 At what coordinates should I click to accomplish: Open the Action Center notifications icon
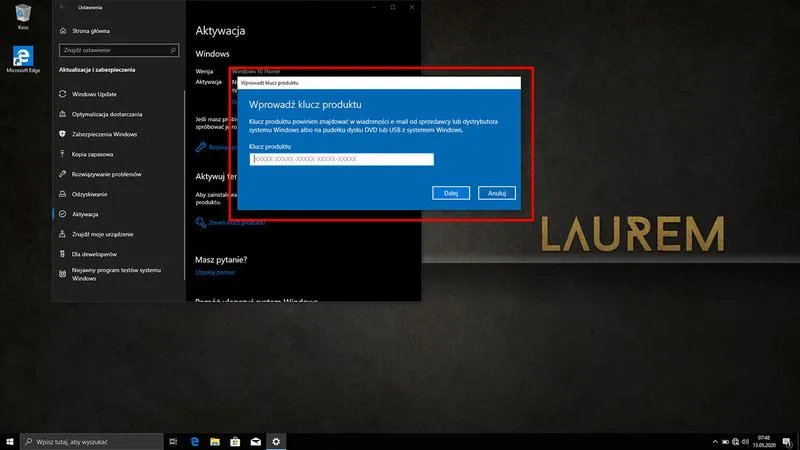787,442
